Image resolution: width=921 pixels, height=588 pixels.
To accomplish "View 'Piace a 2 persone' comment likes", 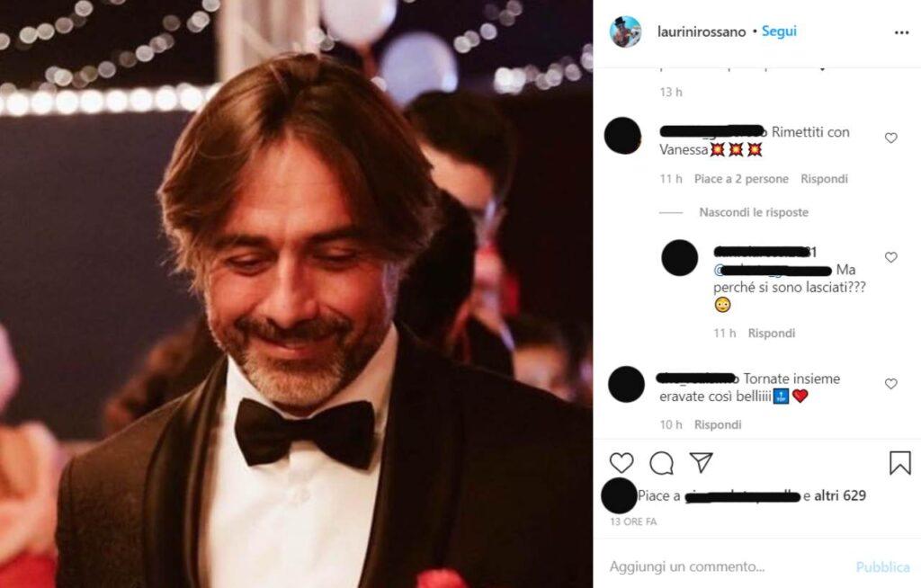I will tap(741, 179).
